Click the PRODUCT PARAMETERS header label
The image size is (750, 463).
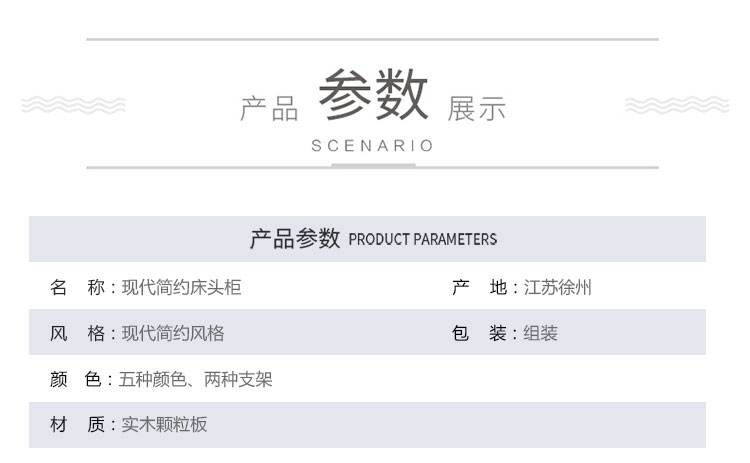coord(423,239)
